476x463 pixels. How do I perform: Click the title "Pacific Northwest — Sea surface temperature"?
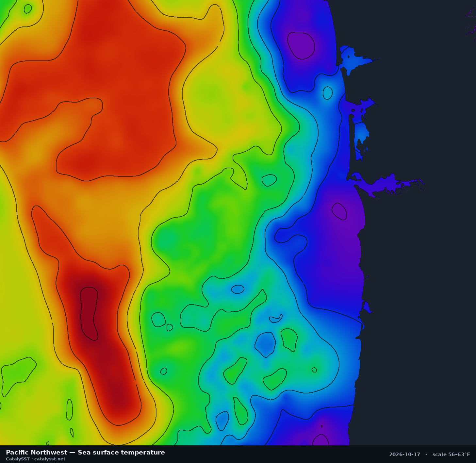[85, 452]
